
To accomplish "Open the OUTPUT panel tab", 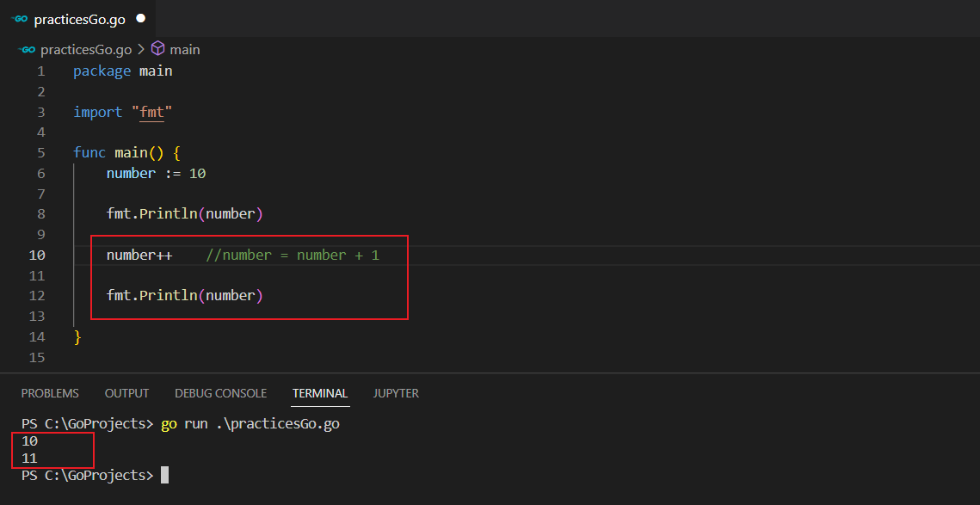I will coord(126,393).
